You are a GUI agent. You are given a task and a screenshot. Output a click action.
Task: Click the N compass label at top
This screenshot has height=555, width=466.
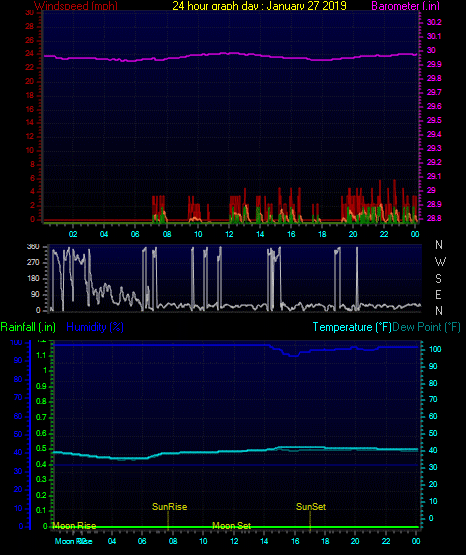coord(439,245)
